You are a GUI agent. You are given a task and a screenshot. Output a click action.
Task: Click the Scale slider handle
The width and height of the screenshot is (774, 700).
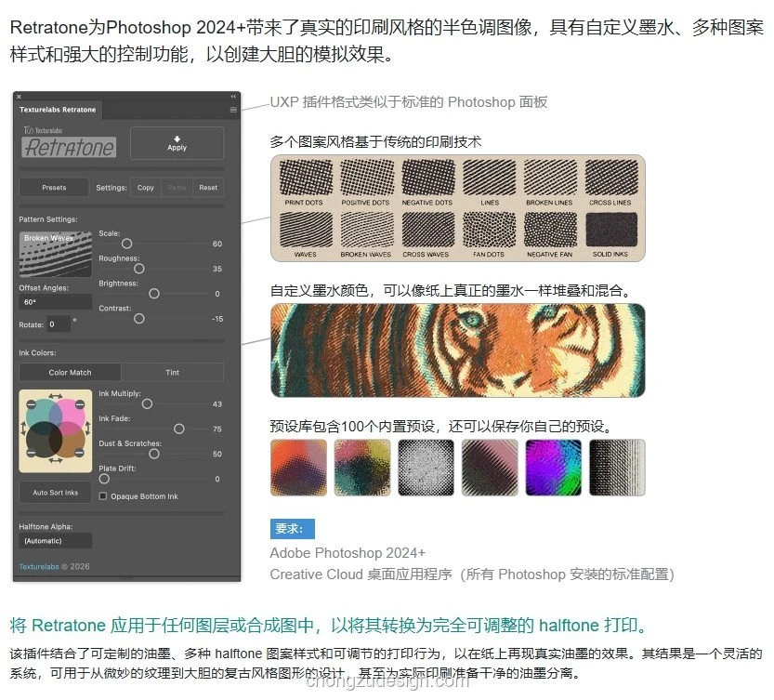point(127,244)
